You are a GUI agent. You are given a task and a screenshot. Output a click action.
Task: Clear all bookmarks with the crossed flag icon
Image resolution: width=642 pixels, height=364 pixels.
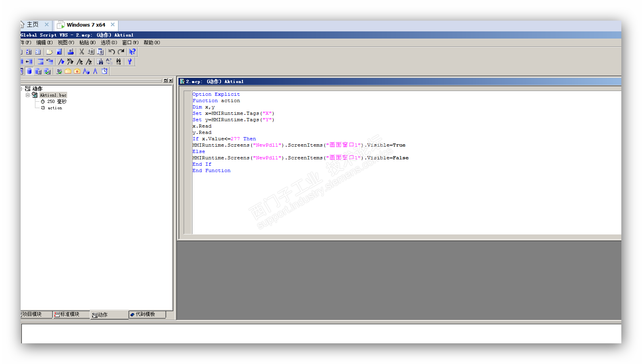tap(70, 62)
